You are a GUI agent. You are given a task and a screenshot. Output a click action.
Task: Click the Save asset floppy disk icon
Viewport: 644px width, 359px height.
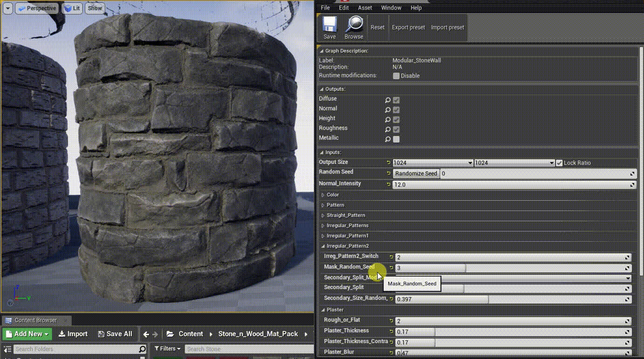pos(329,24)
